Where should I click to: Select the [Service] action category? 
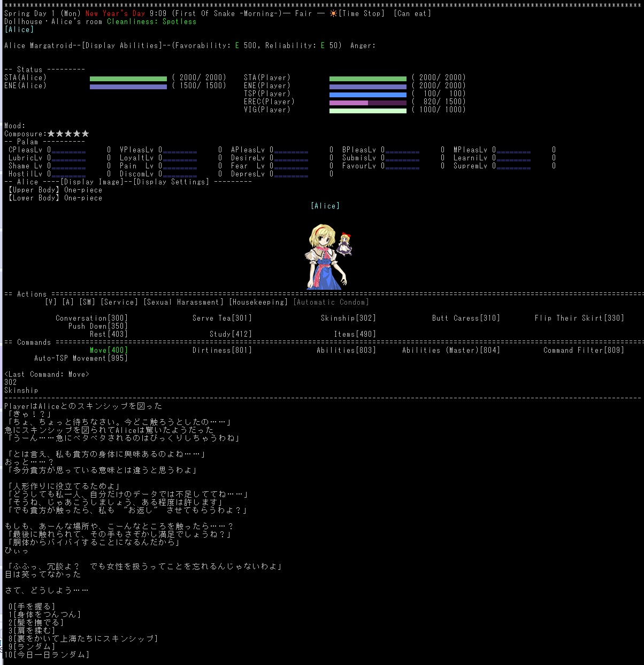point(119,302)
